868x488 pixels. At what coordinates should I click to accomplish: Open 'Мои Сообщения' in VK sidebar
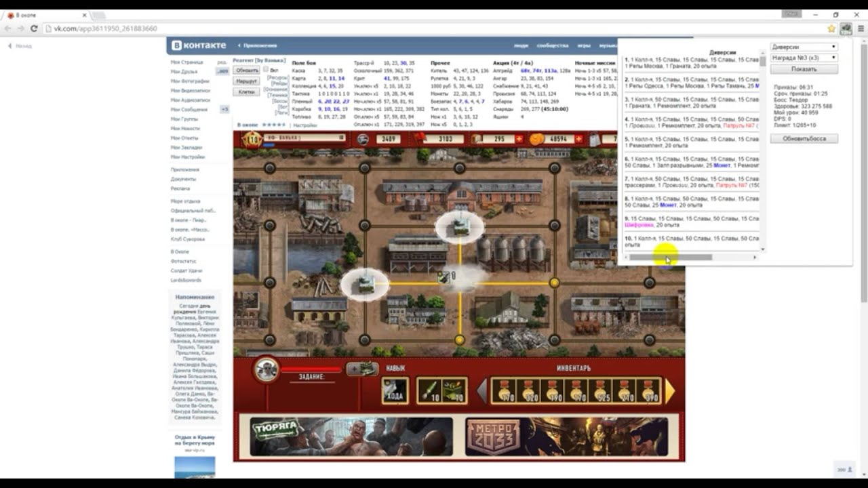point(189,109)
